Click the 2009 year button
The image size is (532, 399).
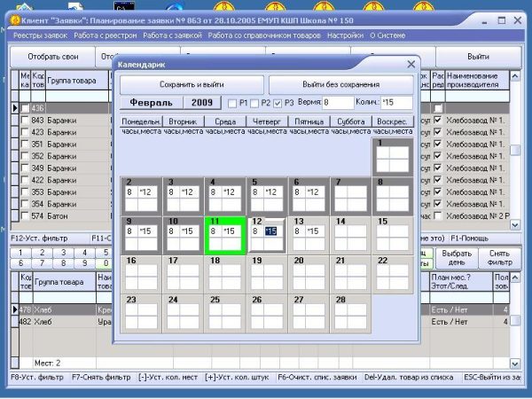[x=202, y=103]
